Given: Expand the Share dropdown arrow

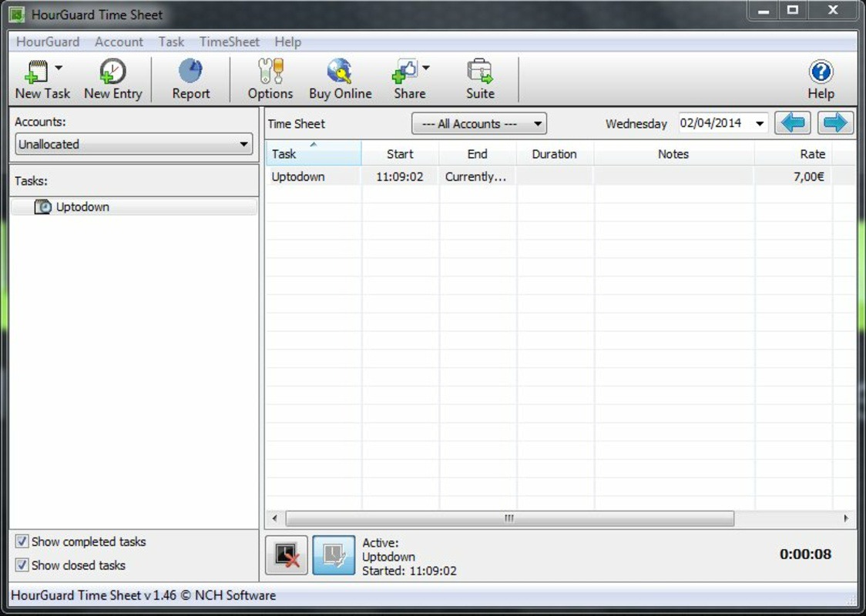Looking at the screenshot, I should (426, 68).
